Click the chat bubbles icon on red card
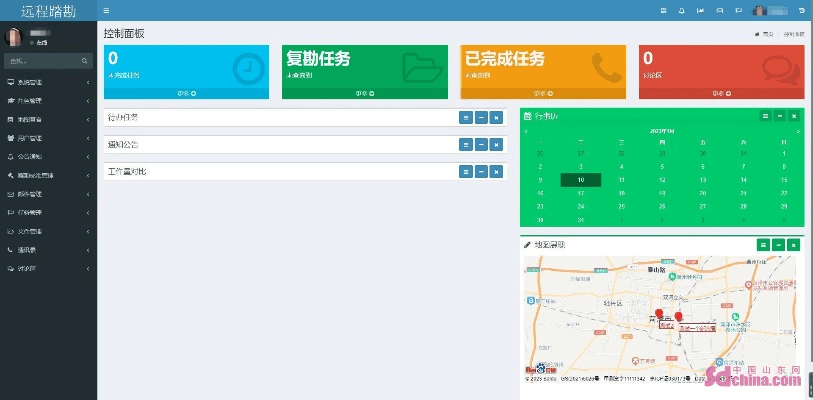Viewport: 813px width, 400px height. coord(781,70)
